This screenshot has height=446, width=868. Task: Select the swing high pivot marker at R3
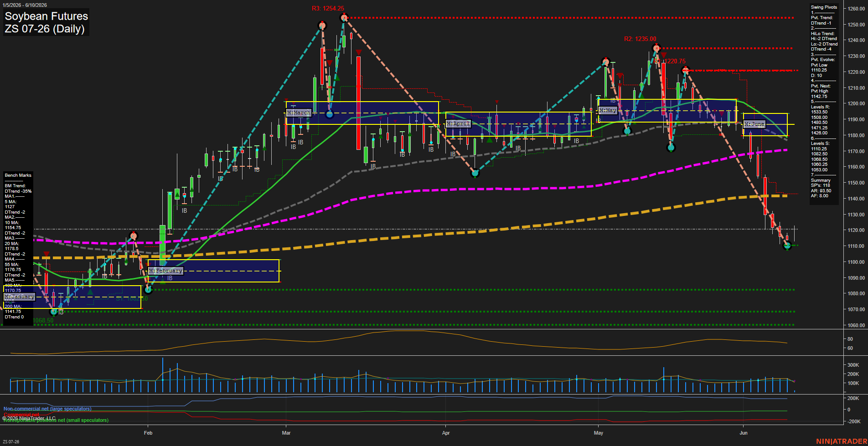[x=344, y=18]
